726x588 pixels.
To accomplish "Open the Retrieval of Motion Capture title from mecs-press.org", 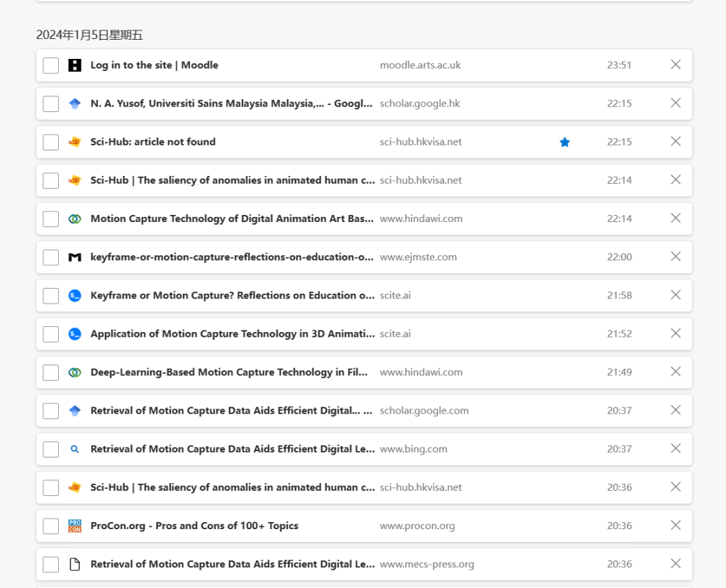I will point(233,564).
